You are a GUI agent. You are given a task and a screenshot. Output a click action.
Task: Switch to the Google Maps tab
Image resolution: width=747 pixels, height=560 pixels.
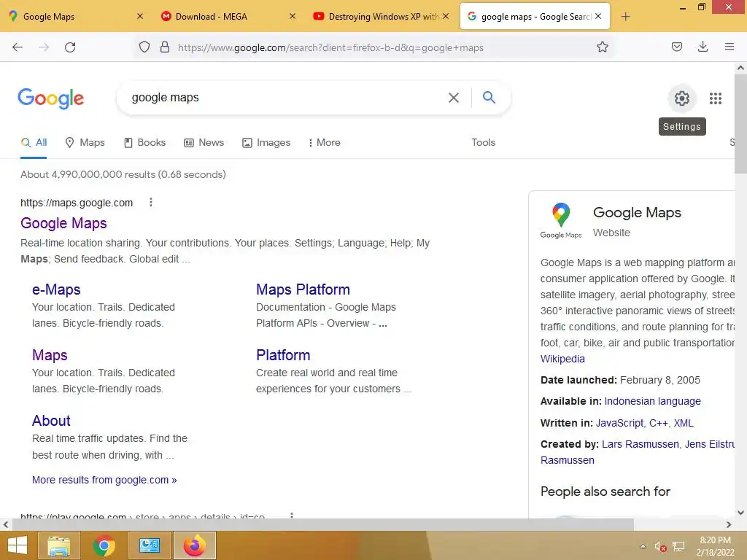coord(74,16)
